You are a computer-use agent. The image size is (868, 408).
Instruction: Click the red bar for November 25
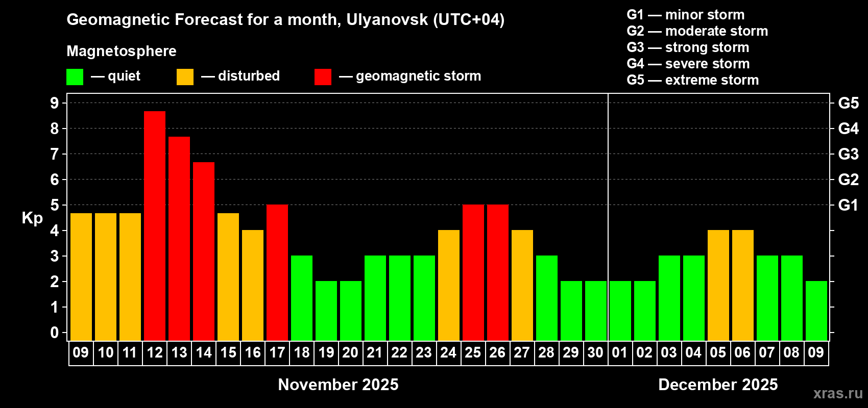tap(473, 273)
